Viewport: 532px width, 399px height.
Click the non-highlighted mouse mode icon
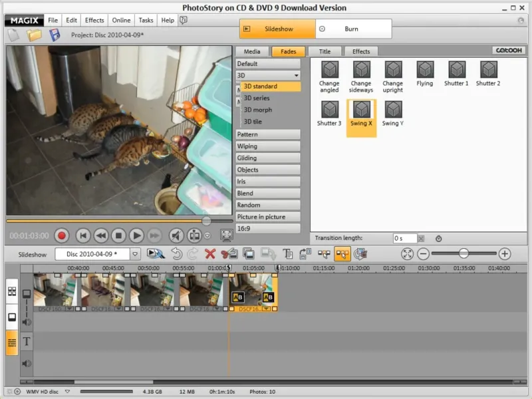pyautogui.click(x=324, y=254)
